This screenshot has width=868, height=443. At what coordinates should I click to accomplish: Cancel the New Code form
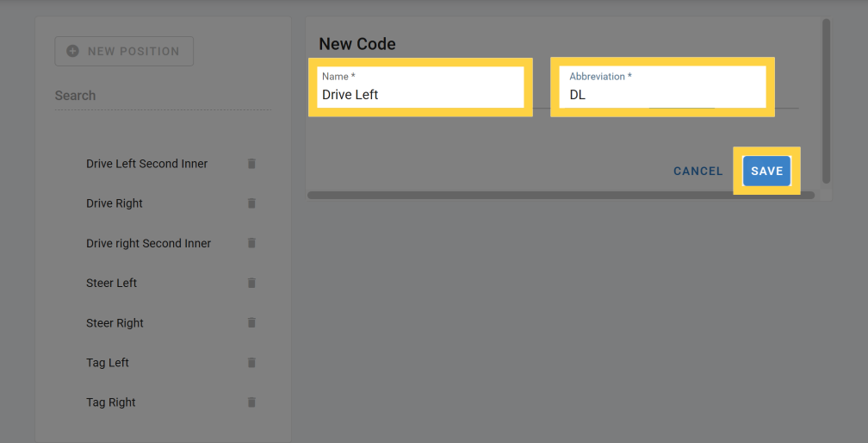coord(697,172)
